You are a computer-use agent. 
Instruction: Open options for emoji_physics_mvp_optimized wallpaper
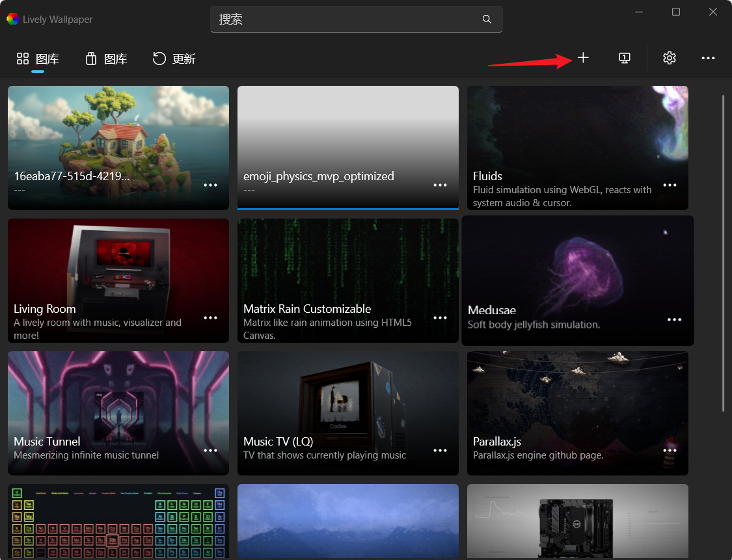coord(441,185)
